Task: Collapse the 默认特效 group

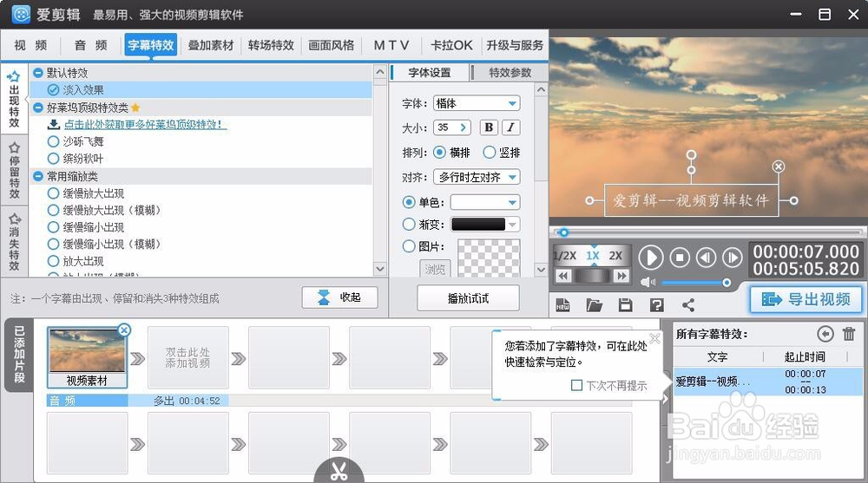Action: click(38, 73)
